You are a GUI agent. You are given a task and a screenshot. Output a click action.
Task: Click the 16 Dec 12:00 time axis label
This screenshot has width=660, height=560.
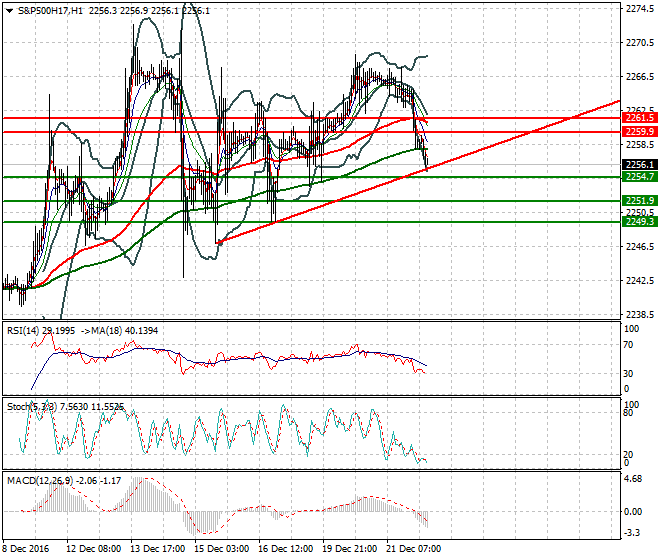pos(285,549)
